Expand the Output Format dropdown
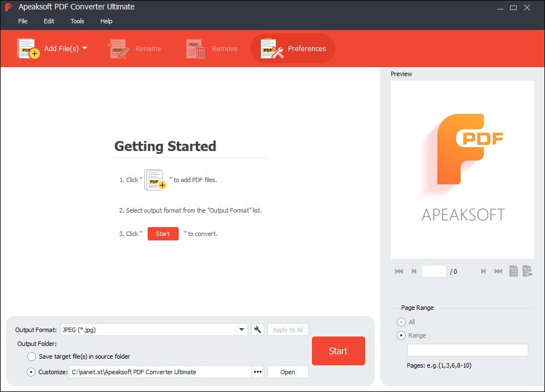 (x=242, y=329)
